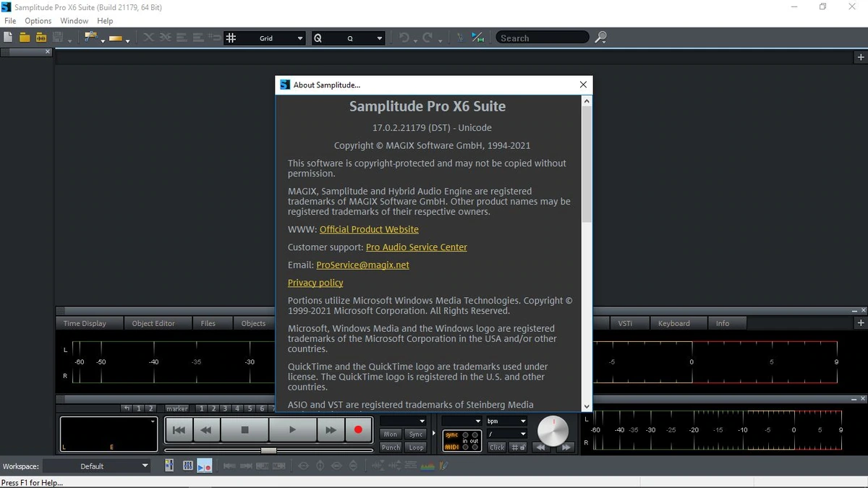
Task: Open the mixer from the workspace bar icon
Action: [x=169, y=466]
